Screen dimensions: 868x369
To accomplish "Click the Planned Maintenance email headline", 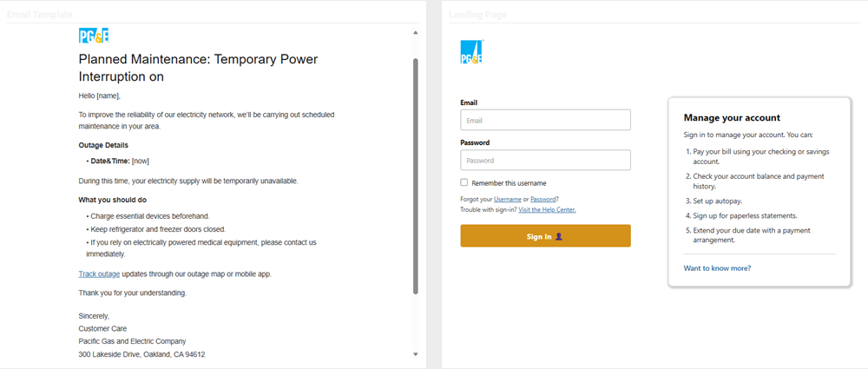I will click(198, 68).
